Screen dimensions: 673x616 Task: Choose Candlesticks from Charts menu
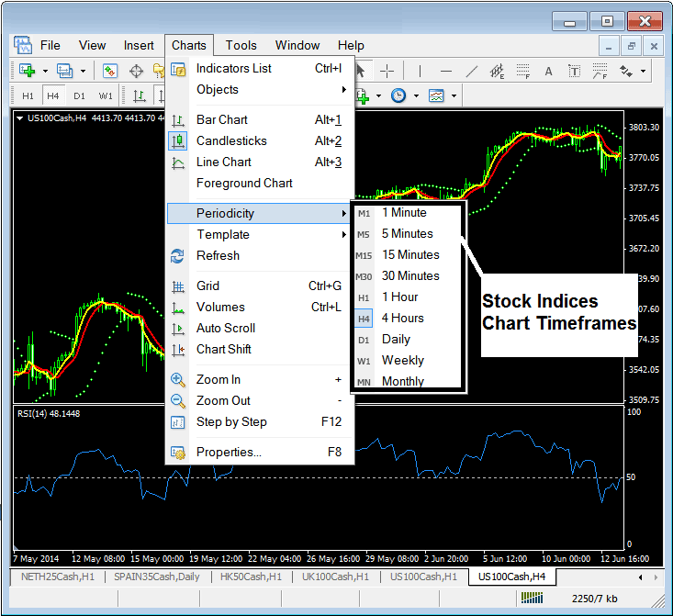(260, 140)
